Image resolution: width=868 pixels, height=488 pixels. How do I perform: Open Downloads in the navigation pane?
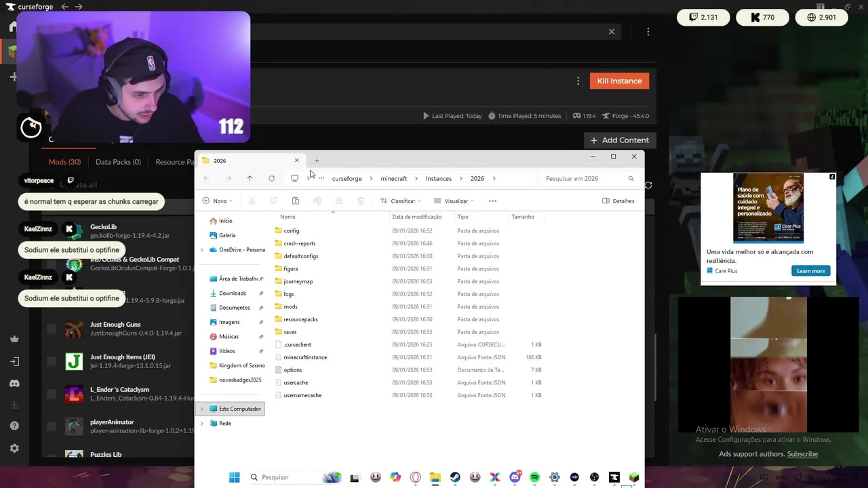[232, 293]
